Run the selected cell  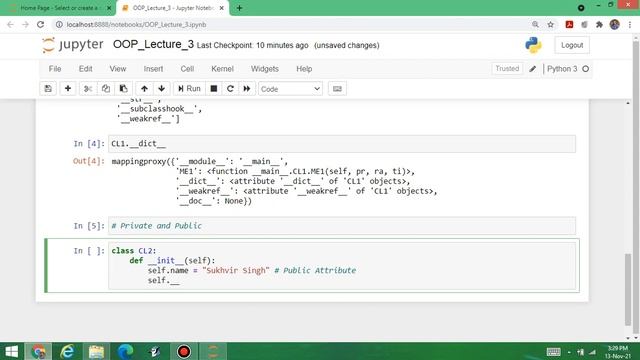point(189,89)
